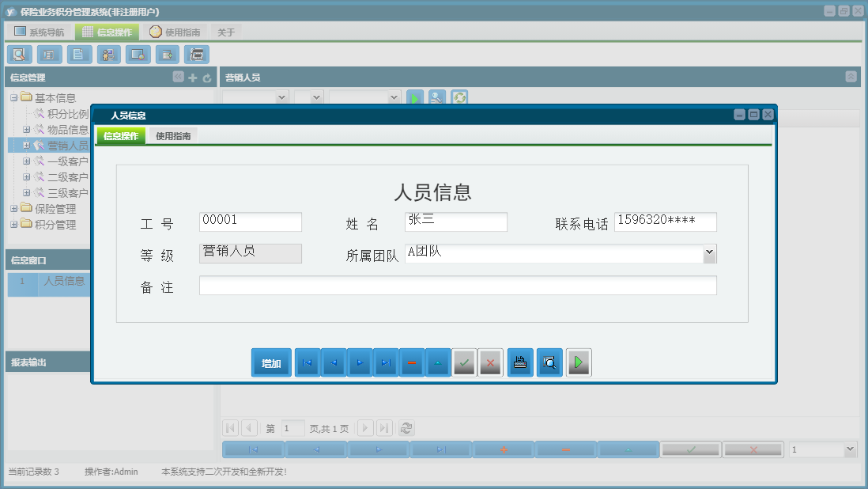Open the 系统导航 menu tab
868x489 pixels.
click(41, 31)
